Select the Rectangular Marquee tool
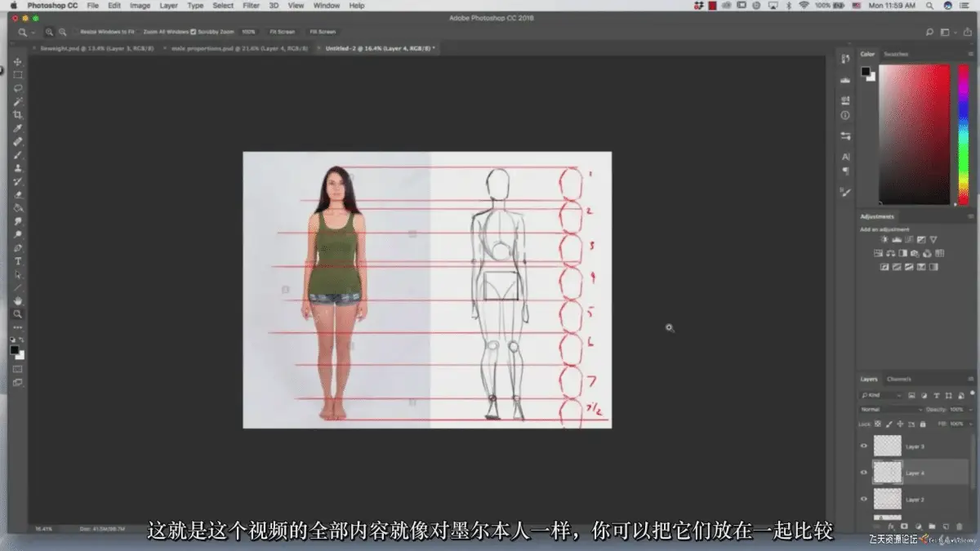The width and height of the screenshot is (980, 551). 18,75
